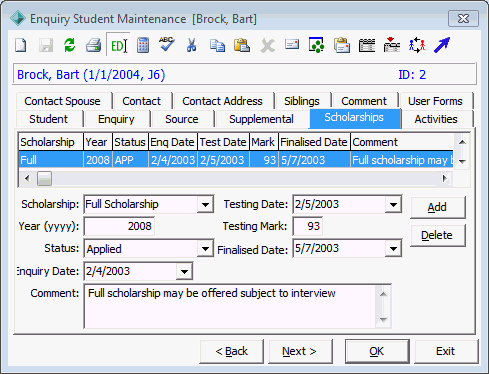Click the Comment box scroll down arrow
This screenshot has height=374, width=489.
[x=383, y=319]
